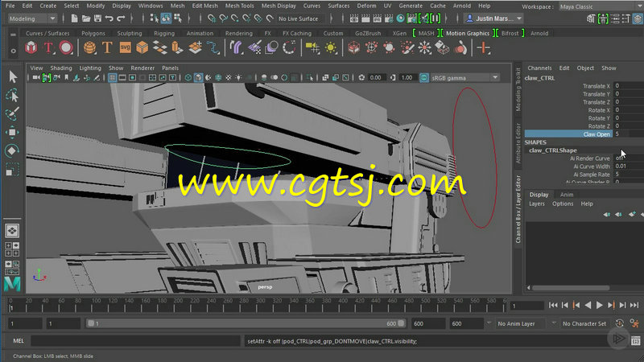
Task: Switch to the Rigging shelf tab
Action: 164,33
